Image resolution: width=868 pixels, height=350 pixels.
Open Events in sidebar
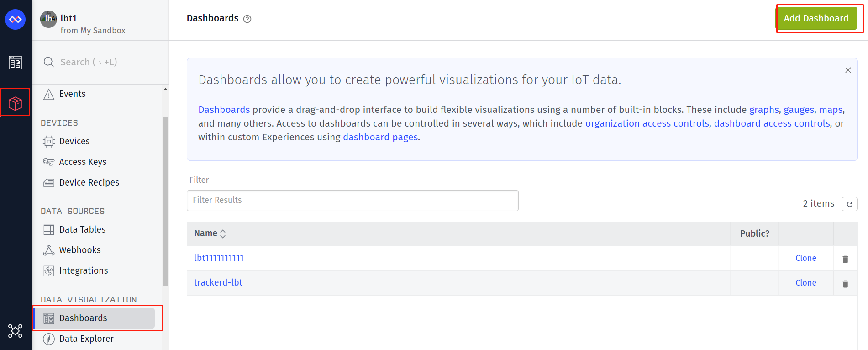72,94
